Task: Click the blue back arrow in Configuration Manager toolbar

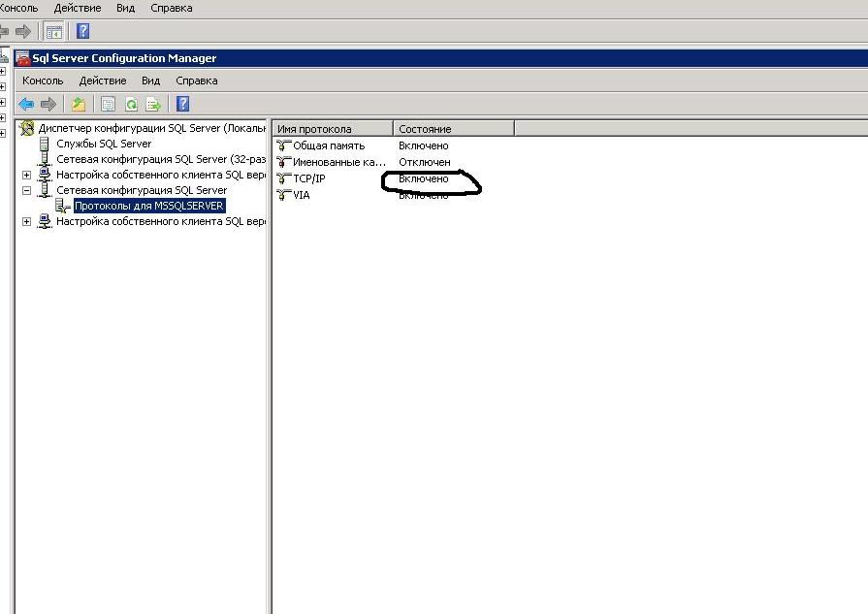Action: [26, 104]
